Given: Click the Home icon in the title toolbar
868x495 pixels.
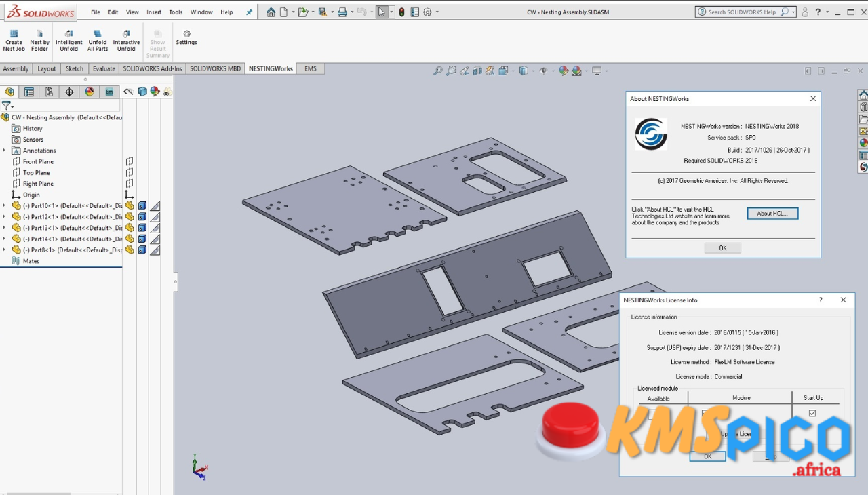Looking at the screenshot, I should point(271,12).
